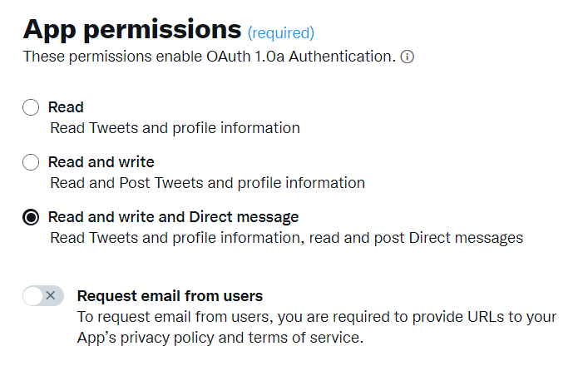Click the white knob of the email toggle
This screenshot has height=371, width=588.
coord(33,295)
